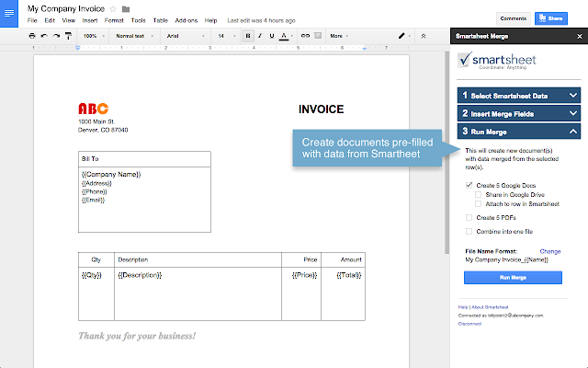588x368 pixels.
Task: Click the {{Total}} merge field
Action: [349, 275]
